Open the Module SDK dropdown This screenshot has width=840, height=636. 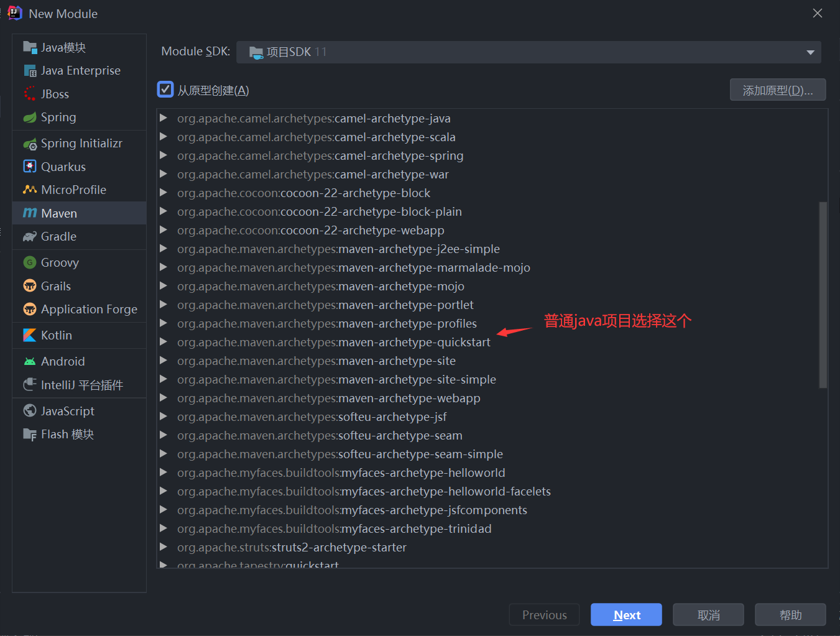point(528,52)
